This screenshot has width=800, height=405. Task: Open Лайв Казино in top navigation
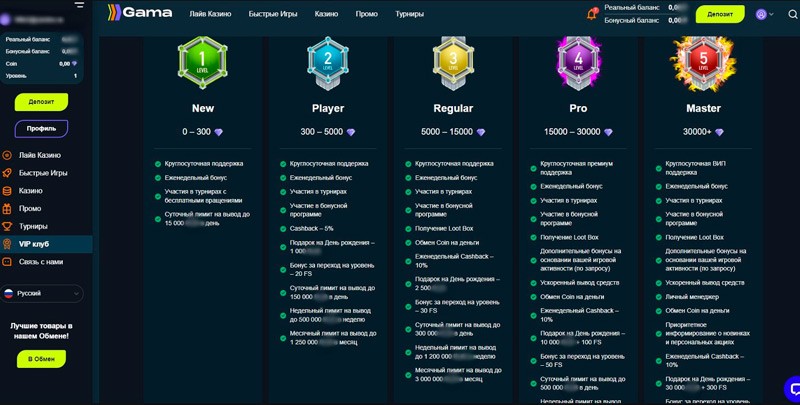pyautogui.click(x=210, y=15)
